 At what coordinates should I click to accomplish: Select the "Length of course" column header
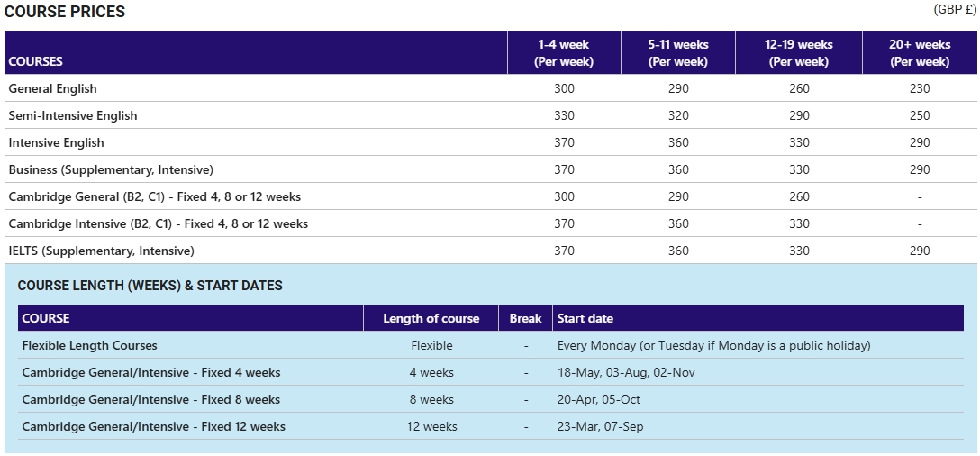tap(431, 318)
